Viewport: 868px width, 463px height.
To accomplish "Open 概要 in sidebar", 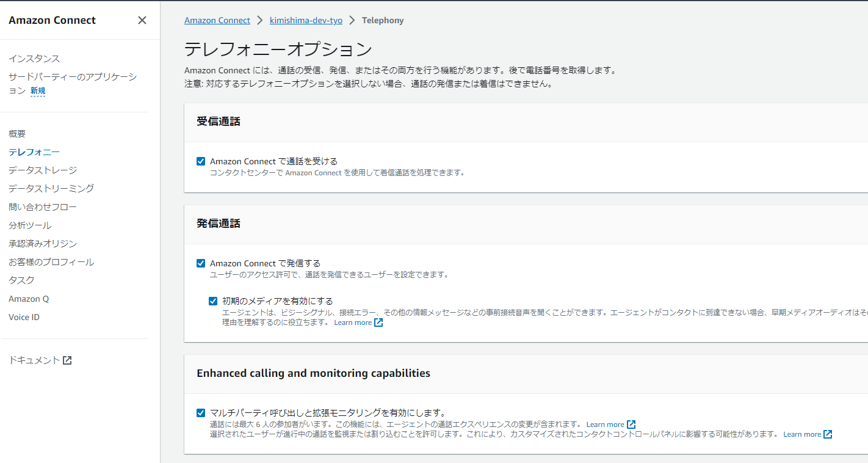I will tap(17, 134).
